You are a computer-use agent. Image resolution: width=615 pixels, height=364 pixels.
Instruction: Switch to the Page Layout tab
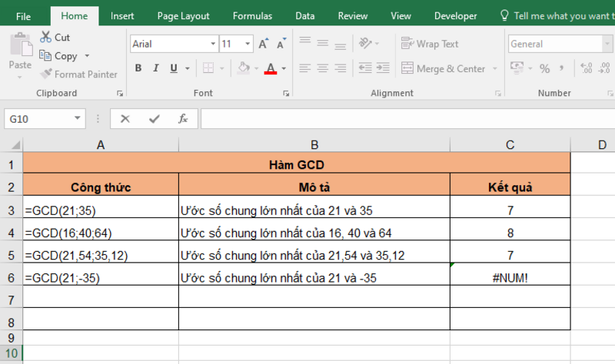(x=183, y=16)
